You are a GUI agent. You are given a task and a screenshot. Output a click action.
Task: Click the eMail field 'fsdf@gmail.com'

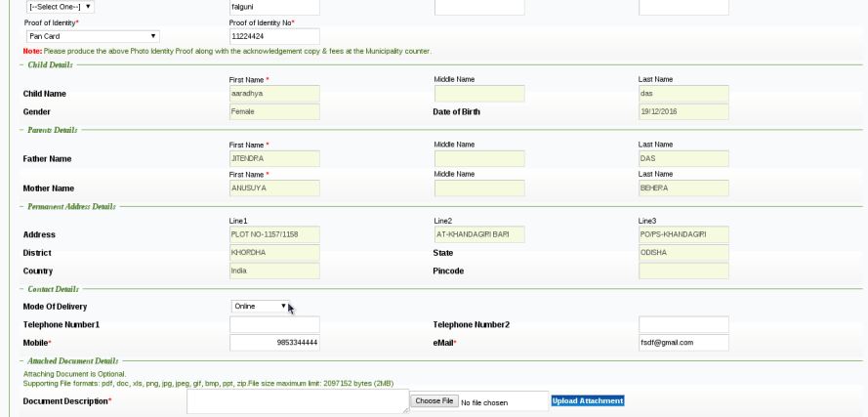pos(683,343)
